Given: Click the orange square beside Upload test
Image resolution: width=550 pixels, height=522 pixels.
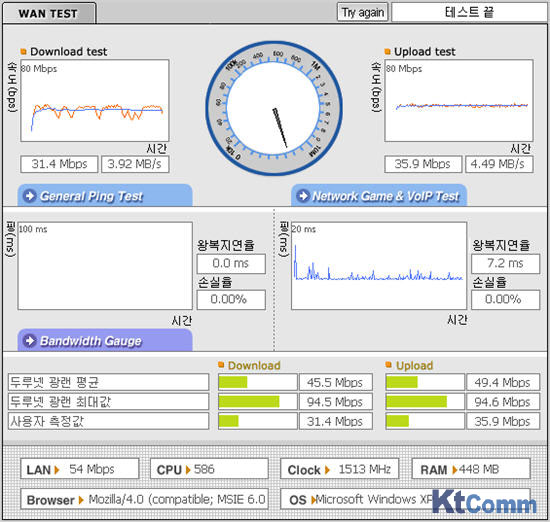Looking at the screenshot, I should pos(387,52).
